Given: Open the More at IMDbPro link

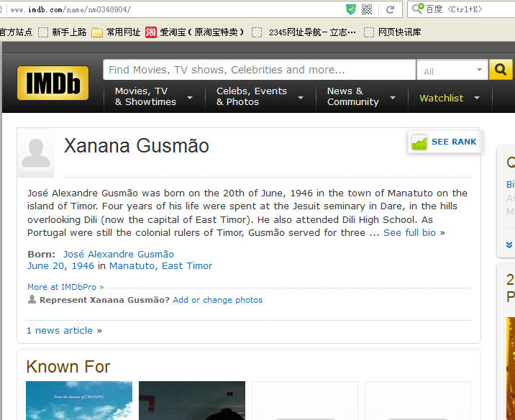Looking at the screenshot, I should 62,287.
